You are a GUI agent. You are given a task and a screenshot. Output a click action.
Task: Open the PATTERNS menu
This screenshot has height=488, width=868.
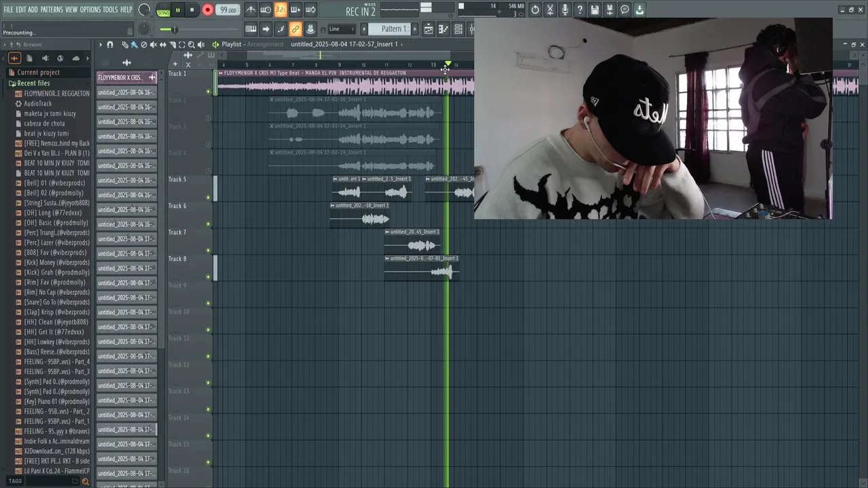point(52,9)
